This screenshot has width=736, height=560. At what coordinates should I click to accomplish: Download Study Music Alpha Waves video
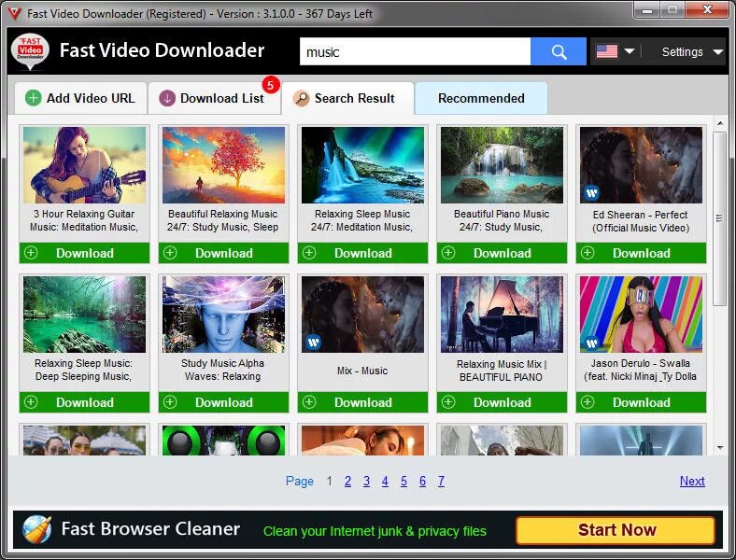(223, 402)
